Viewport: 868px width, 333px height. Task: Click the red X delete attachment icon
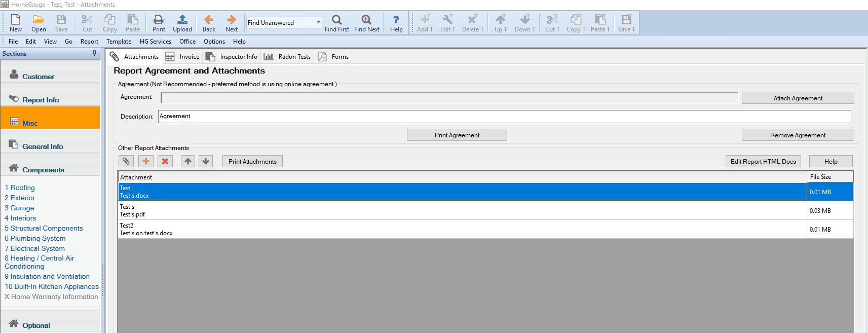tap(165, 161)
